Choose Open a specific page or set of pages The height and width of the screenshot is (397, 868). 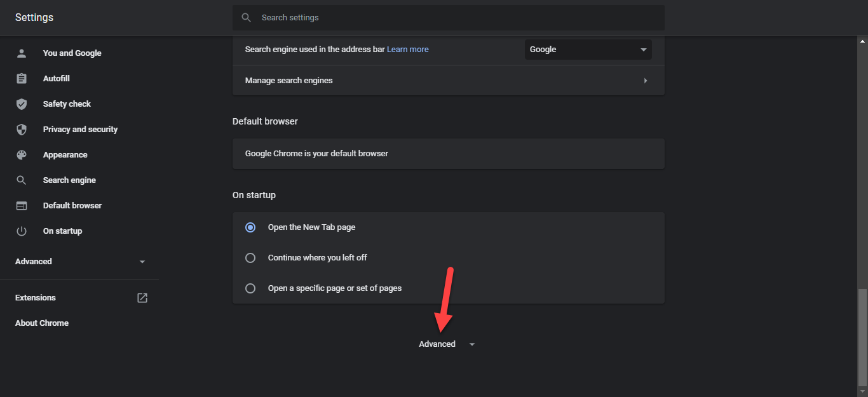(250, 288)
